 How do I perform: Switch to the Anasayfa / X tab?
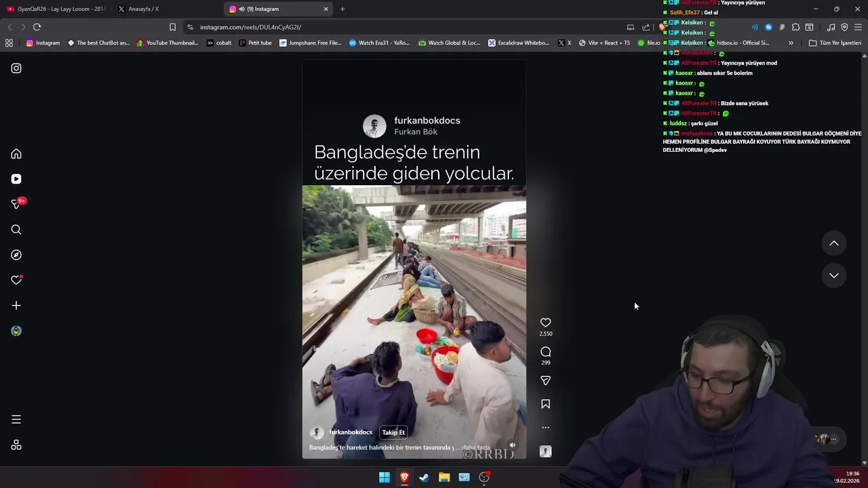(x=144, y=9)
